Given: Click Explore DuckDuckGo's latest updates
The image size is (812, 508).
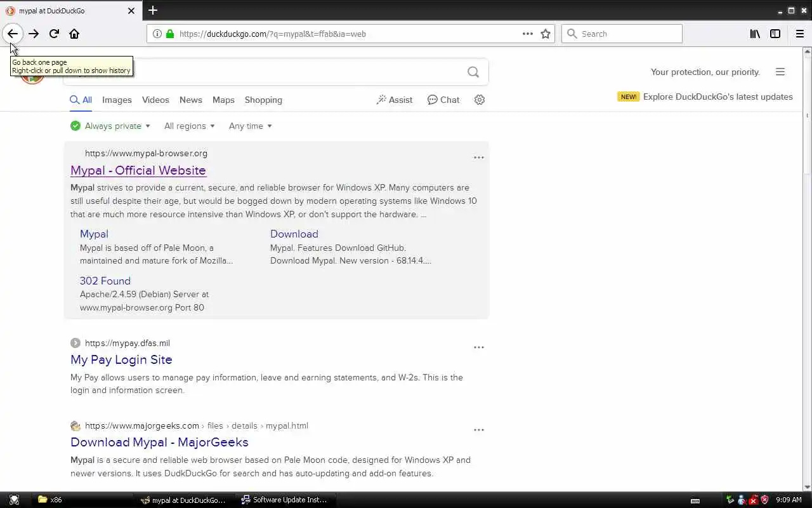Looking at the screenshot, I should (x=718, y=97).
